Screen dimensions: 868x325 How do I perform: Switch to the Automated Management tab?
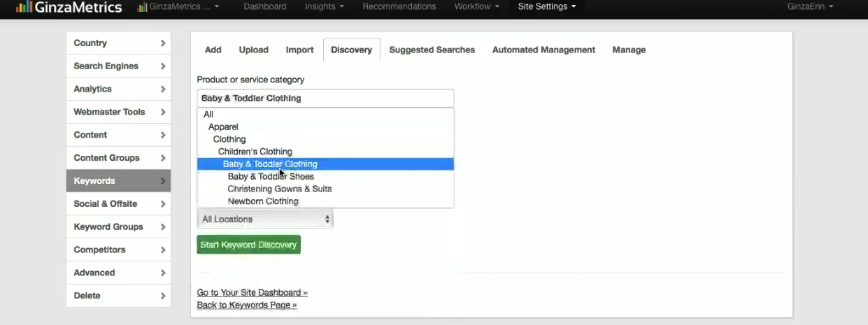coord(543,50)
